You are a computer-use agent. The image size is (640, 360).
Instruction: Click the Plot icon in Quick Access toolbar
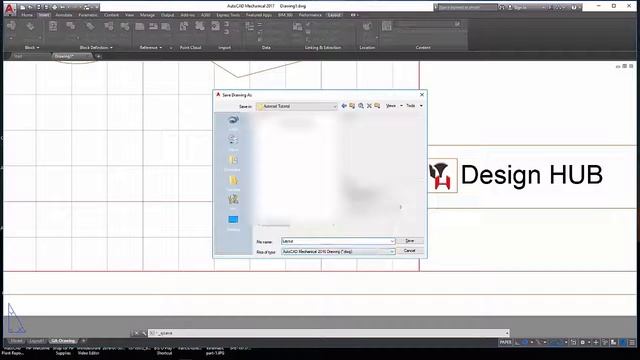(x=54, y=7)
